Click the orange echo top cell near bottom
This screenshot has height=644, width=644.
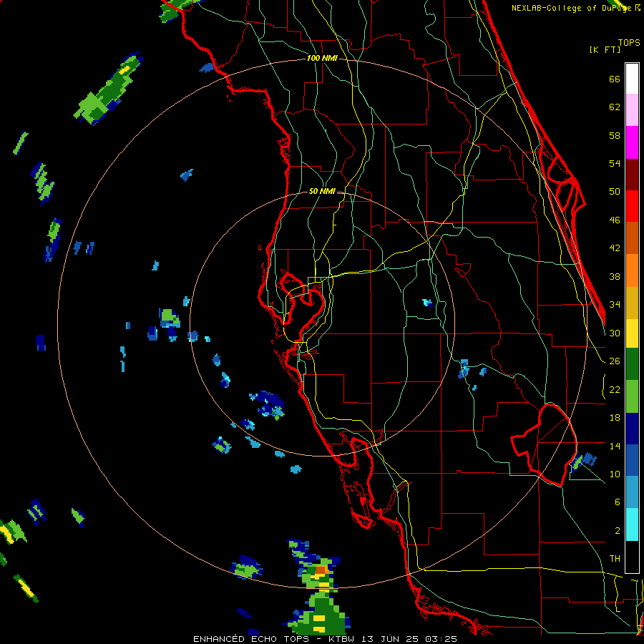[321, 570]
